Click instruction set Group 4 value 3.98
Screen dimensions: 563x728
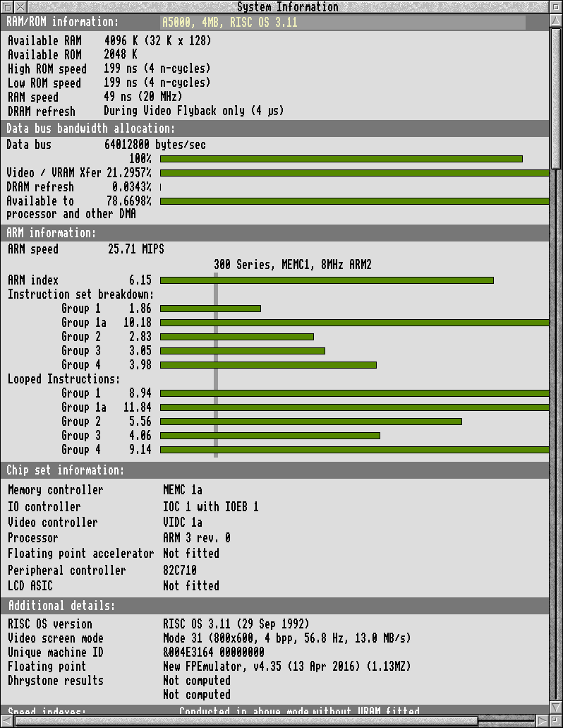(x=140, y=364)
